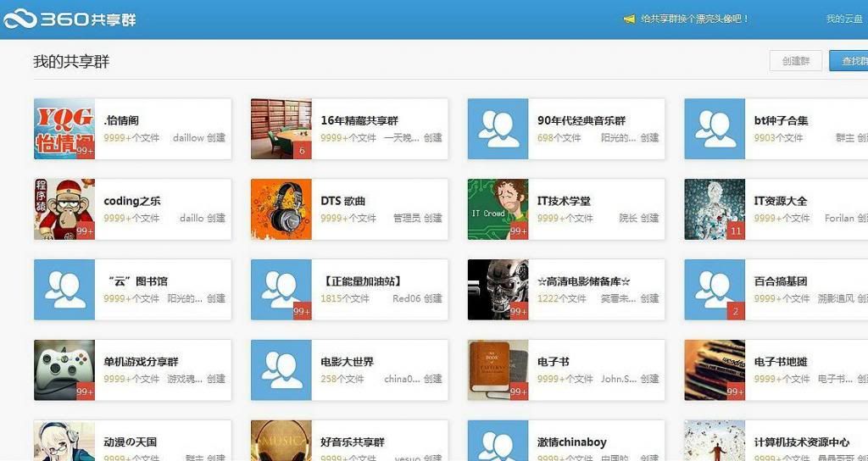Click the 90年代经典音乐群 default avatar icon
The image size is (868, 461).
498,129
